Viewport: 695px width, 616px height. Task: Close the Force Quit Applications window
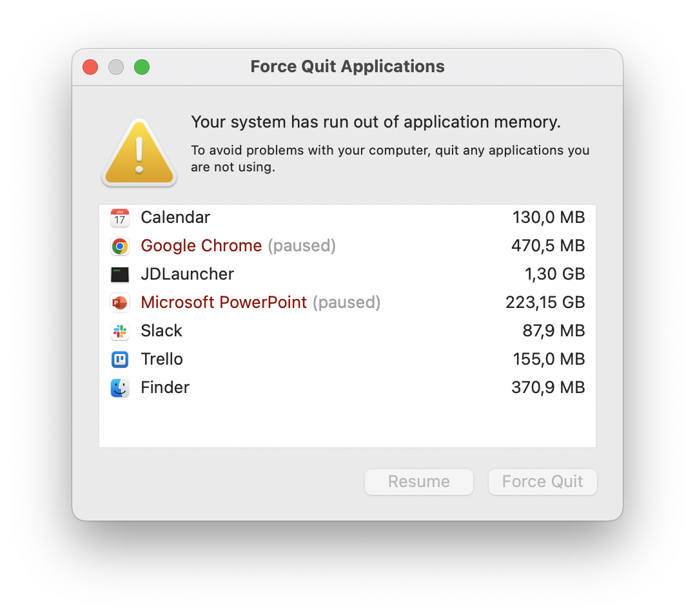90,67
